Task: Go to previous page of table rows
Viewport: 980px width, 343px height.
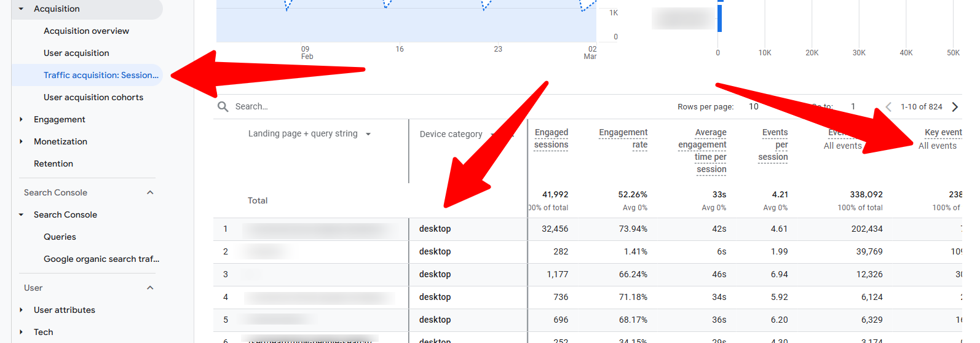Action: 888,106
